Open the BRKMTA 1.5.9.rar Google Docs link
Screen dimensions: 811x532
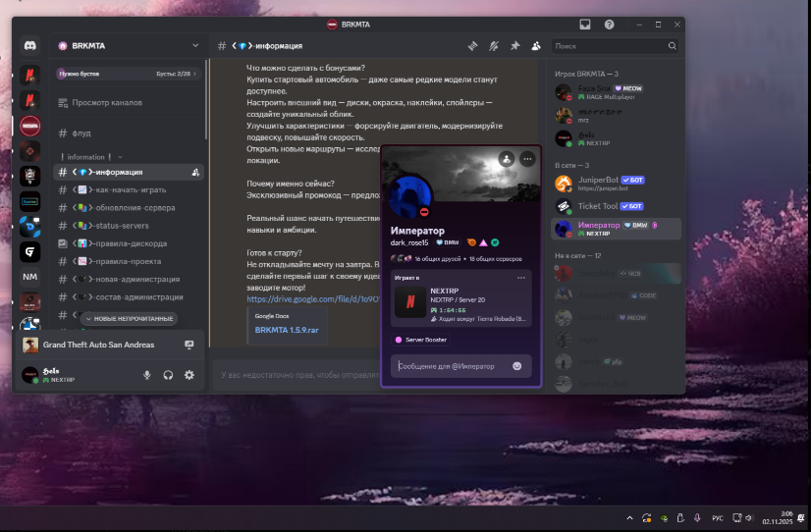pos(287,330)
